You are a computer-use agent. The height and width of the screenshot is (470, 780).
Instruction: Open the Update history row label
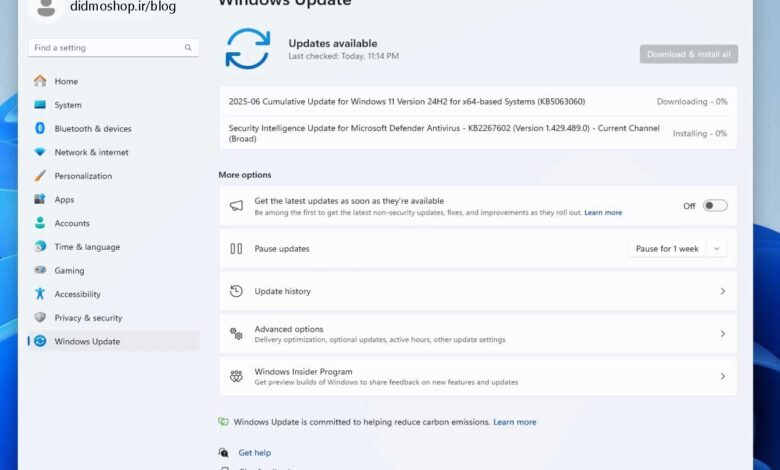pyautogui.click(x=283, y=291)
